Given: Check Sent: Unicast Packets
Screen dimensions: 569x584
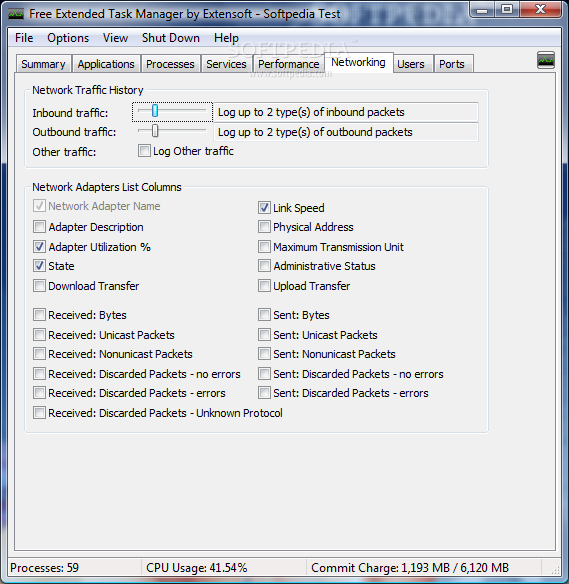Looking at the screenshot, I should pos(264,334).
